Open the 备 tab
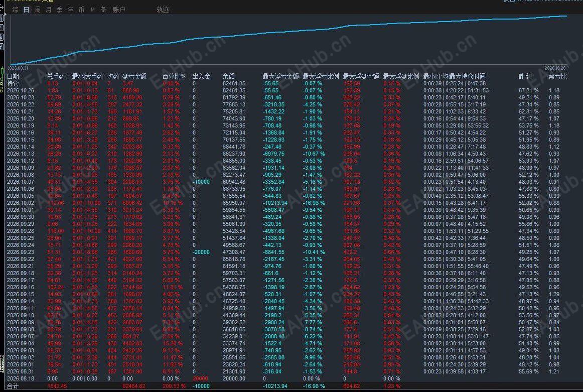Screen dimensions: 583x392 point(104,10)
